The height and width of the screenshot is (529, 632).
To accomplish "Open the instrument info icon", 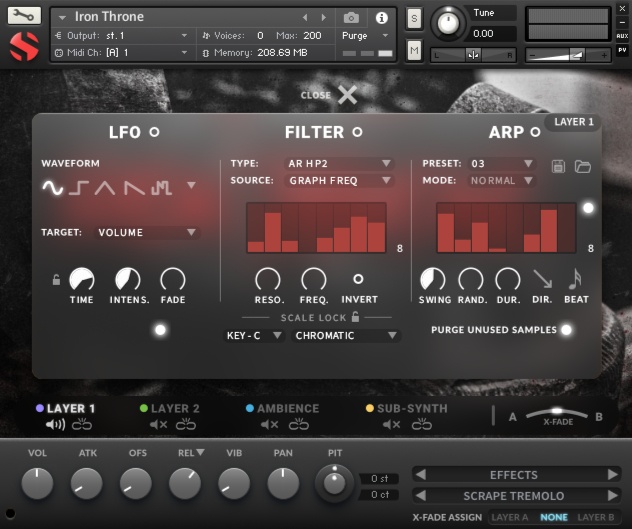I will click(381, 18).
